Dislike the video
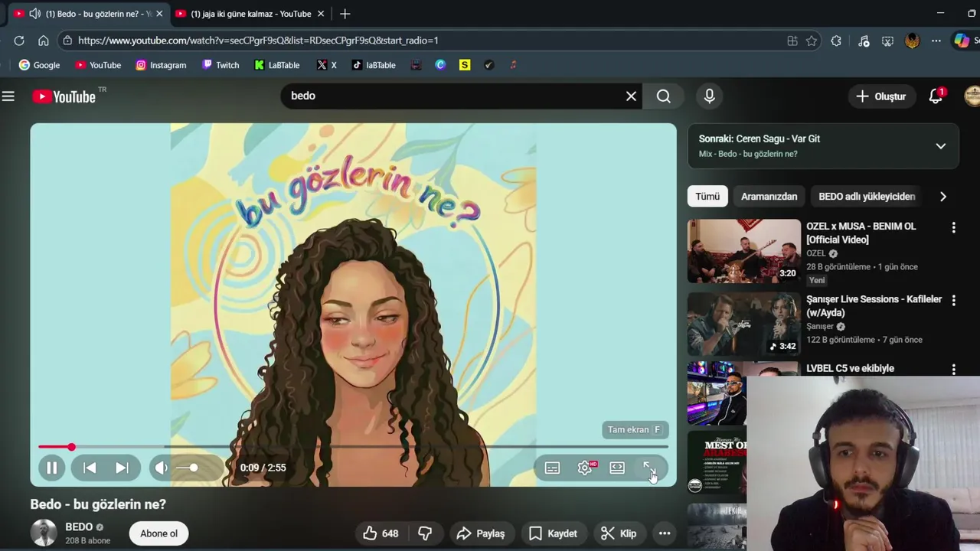Screen dimensions: 980x551 click(425, 533)
